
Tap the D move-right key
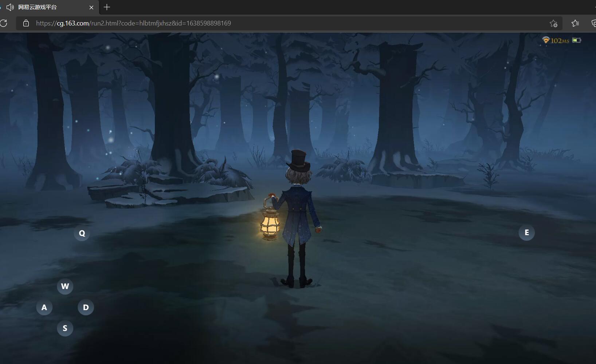(86, 307)
